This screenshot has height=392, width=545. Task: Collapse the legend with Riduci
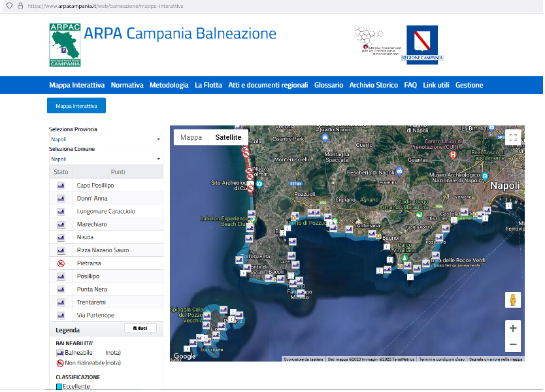pyautogui.click(x=140, y=328)
